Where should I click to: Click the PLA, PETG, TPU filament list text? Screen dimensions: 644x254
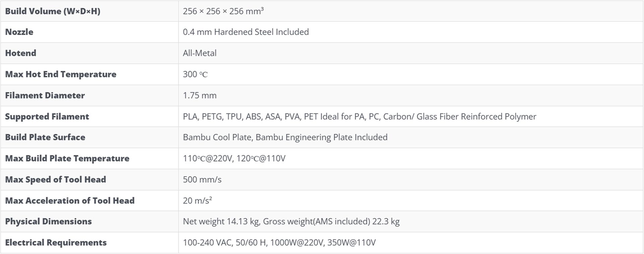click(359, 117)
